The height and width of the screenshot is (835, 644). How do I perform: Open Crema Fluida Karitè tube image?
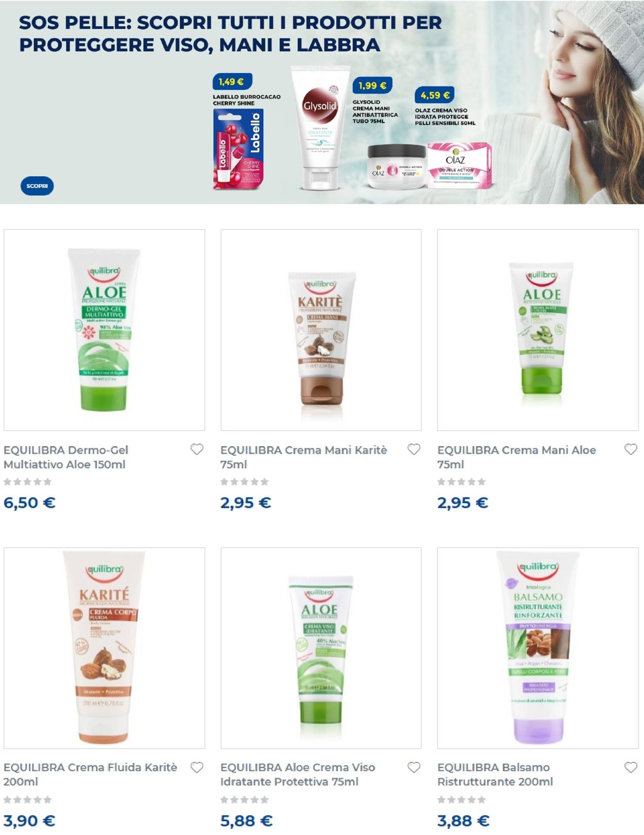click(104, 648)
